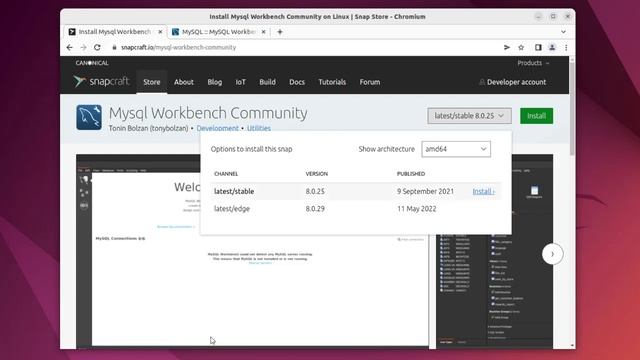Image resolution: width=640 pixels, height=360 pixels.
Task: Click version 8.0.29 cell
Action: pyautogui.click(x=315, y=209)
